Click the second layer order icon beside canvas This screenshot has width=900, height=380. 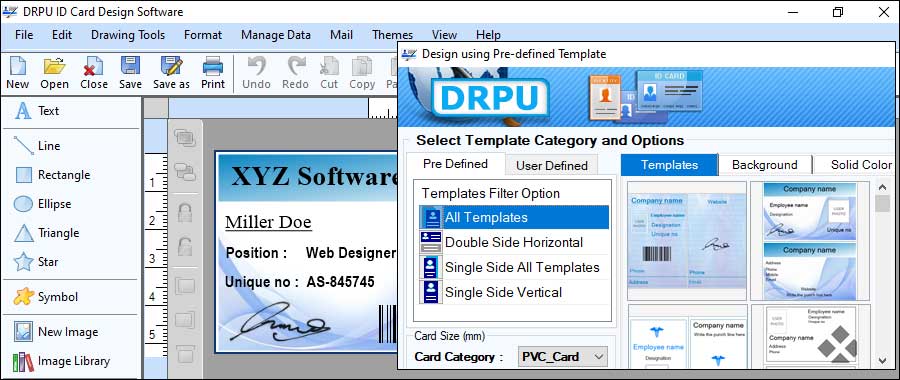[x=185, y=171]
